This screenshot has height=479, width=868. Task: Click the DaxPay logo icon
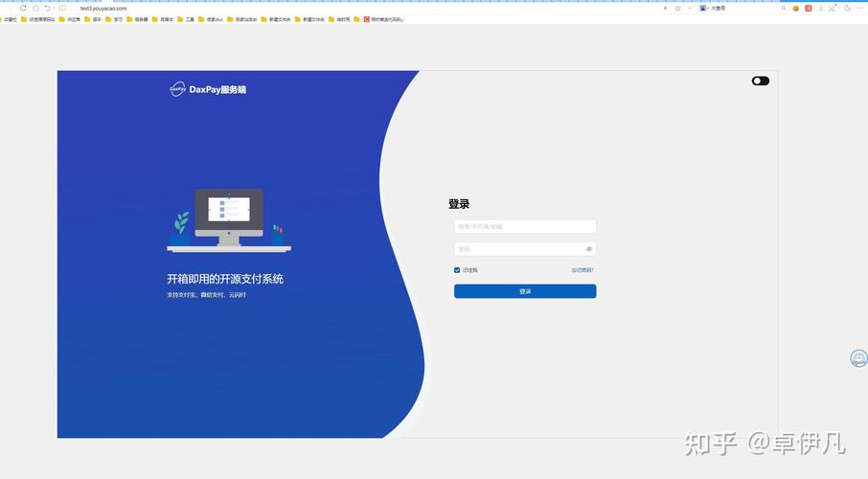tap(177, 88)
